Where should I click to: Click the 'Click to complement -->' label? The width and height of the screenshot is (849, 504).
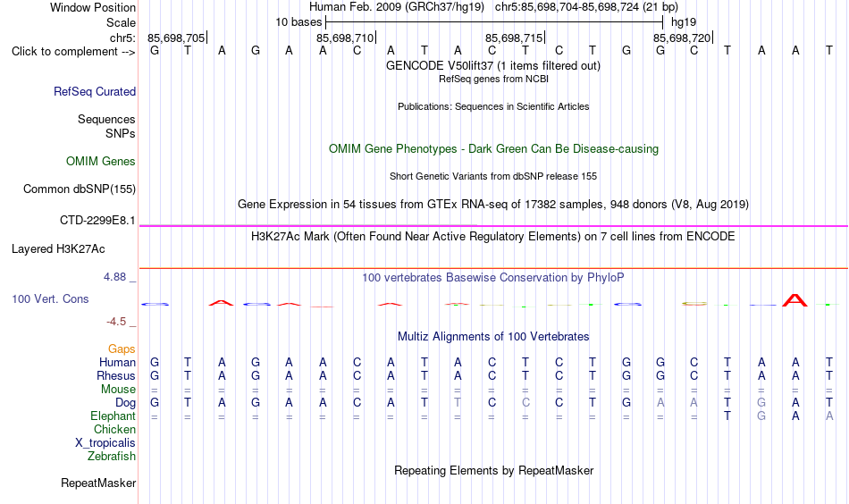73,52
